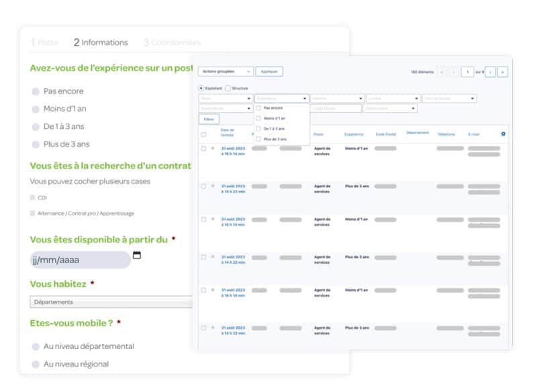Open the calendar date picker icon

[x=137, y=255]
